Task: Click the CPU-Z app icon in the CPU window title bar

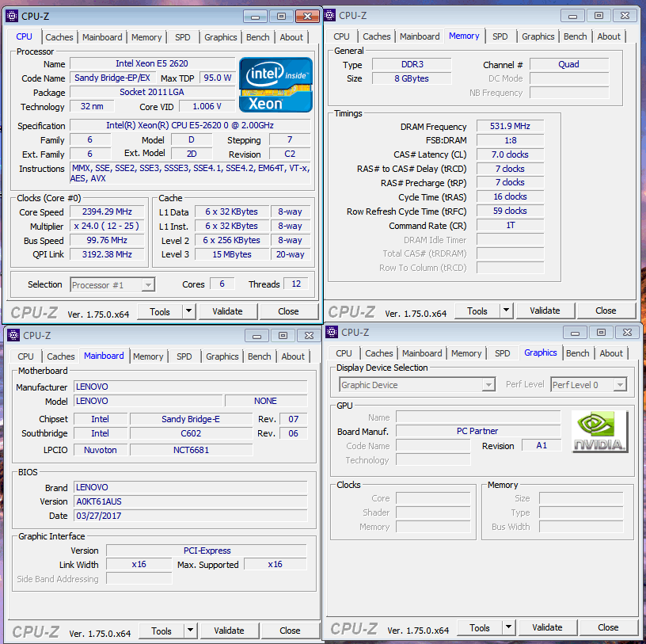Action: coord(12,16)
